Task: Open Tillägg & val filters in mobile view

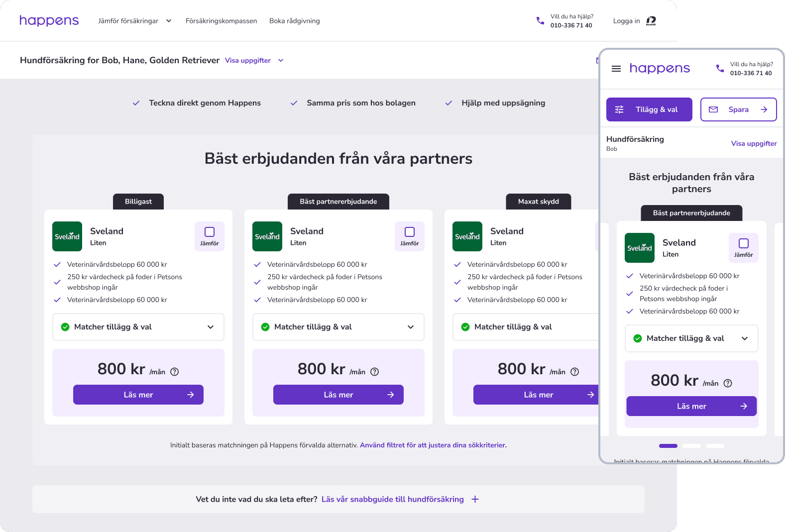Action: click(649, 109)
